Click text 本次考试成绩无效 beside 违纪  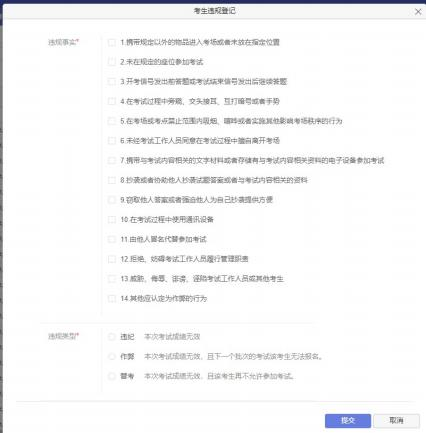172,337
